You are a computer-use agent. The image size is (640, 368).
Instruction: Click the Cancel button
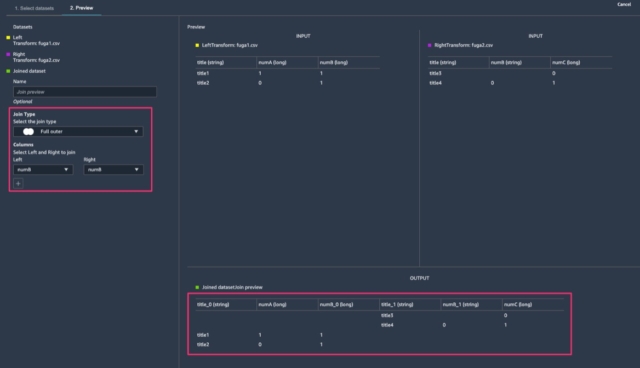pyautogui.click(x=624, y=4)
